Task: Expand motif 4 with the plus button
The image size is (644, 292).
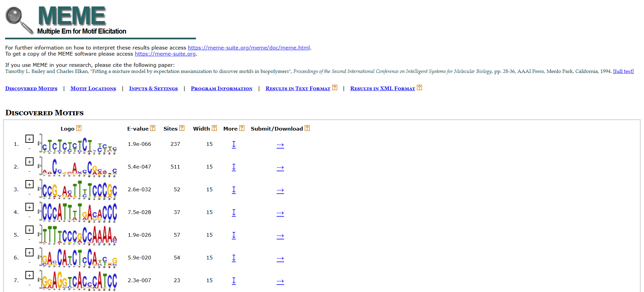Action: tap(29, 207)
